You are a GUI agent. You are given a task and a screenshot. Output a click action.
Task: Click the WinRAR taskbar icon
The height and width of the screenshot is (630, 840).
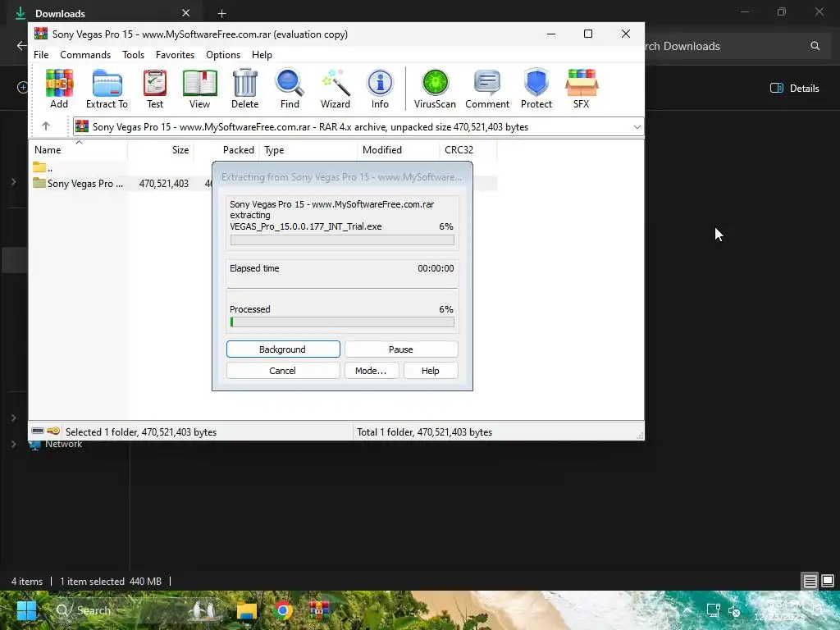319,610
